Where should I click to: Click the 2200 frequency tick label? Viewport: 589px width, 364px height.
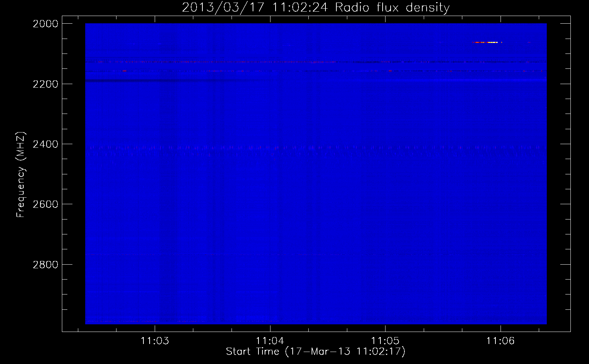(x=46, y=84)
